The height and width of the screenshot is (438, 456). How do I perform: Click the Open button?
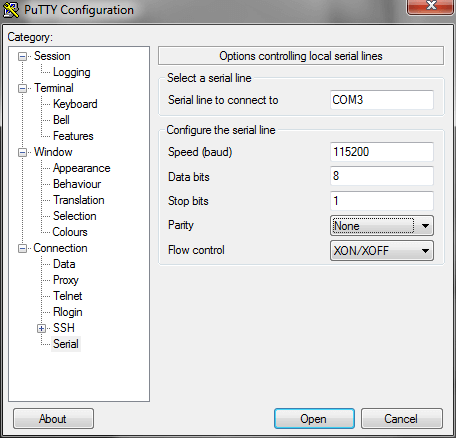(314, 419)
